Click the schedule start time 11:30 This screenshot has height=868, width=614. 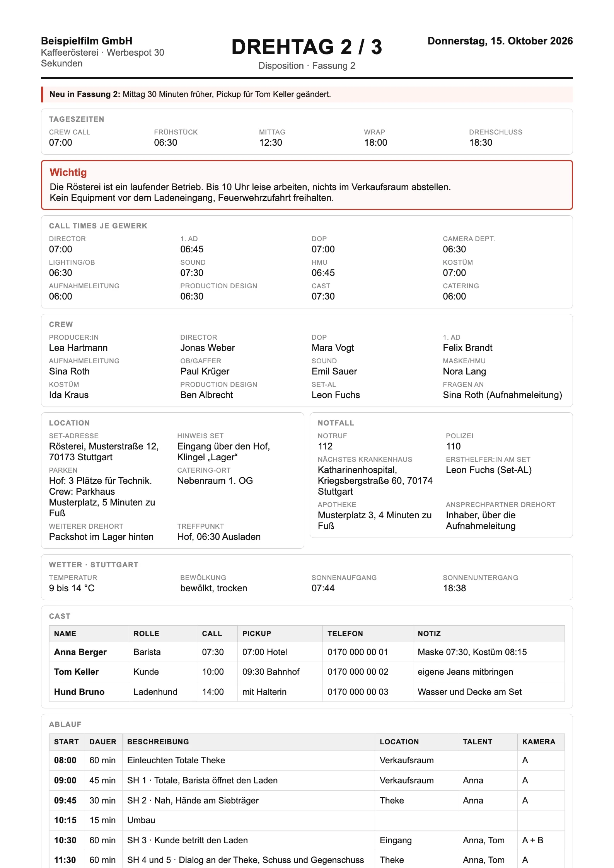click(65, 860)
